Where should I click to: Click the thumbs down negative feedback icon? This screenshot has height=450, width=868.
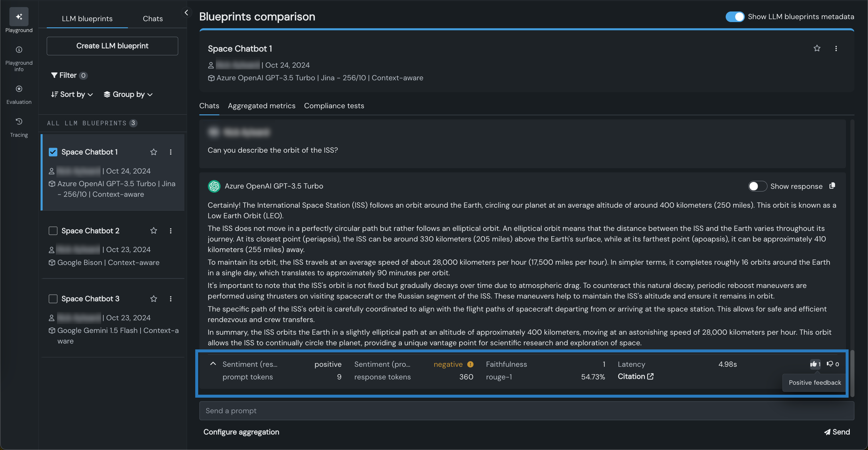point(829,364)
